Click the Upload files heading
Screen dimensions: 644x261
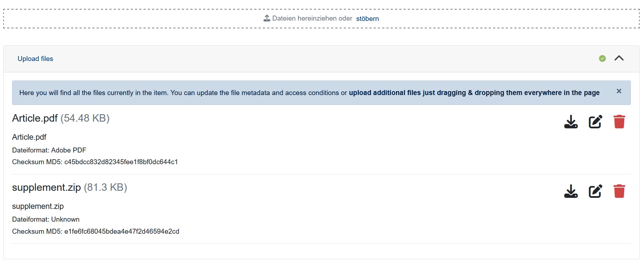(35, 59)
